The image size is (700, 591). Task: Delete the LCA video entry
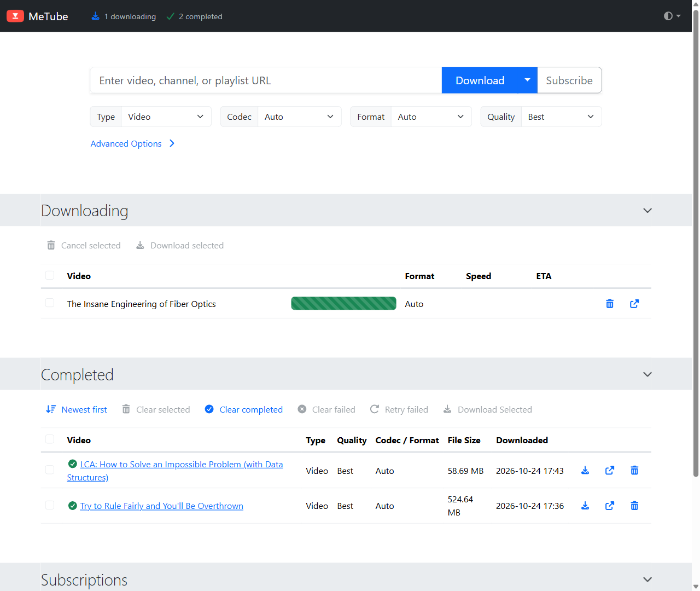pyautogui.click(x=634, y=471)
